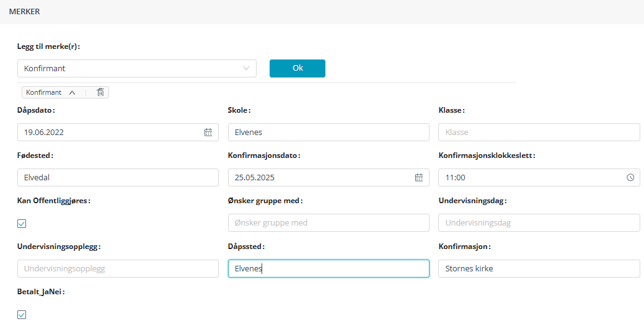The height and width of the screenshot is (324, 644).
Task: Click the Dåpssted field with Elvenes
Action: (x=329, y=268)
